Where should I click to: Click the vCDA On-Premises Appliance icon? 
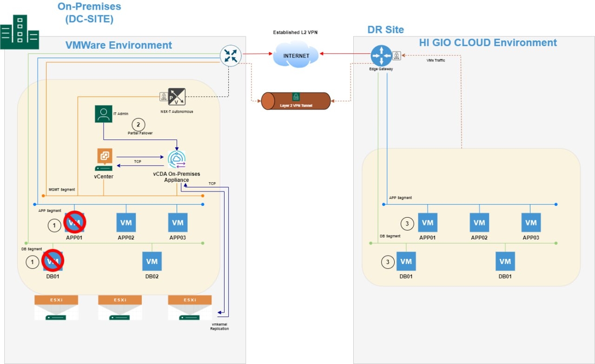(x=177, y=159)
